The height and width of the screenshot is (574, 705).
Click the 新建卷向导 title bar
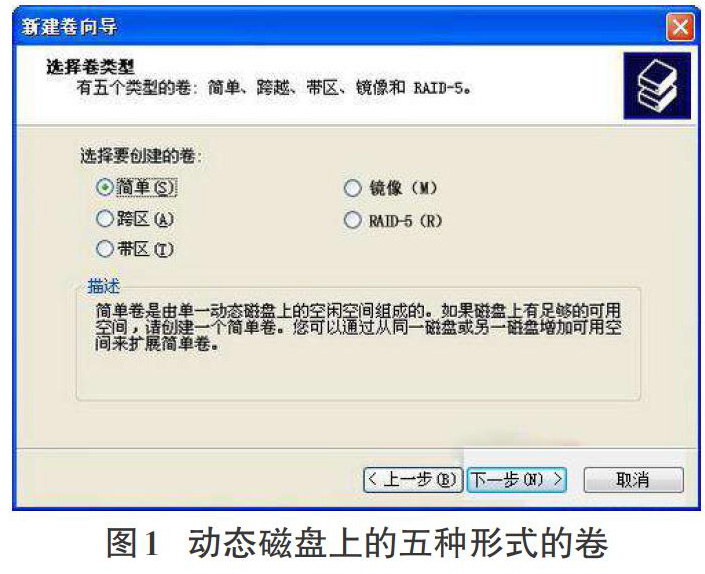pyautogui.click(x=339, y=27)
